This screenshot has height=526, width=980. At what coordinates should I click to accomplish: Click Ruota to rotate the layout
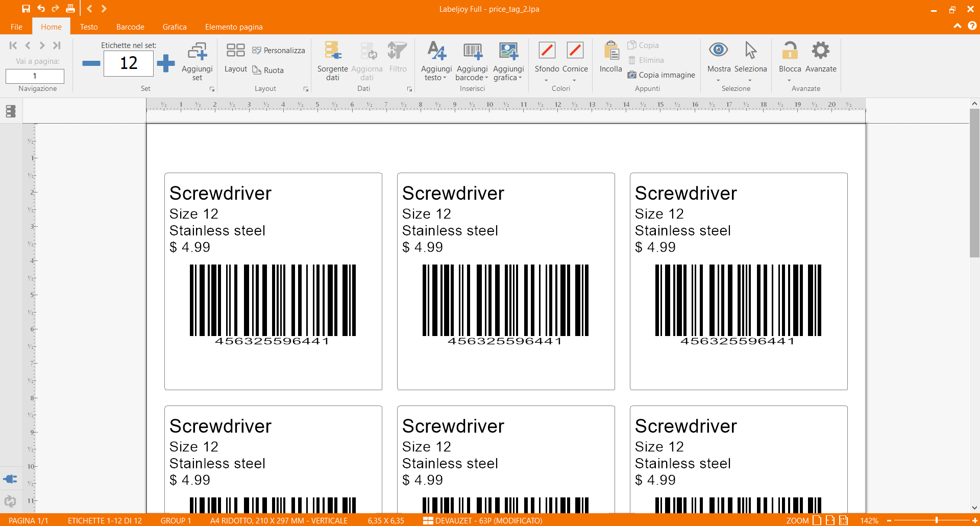(x=268, y=70)
